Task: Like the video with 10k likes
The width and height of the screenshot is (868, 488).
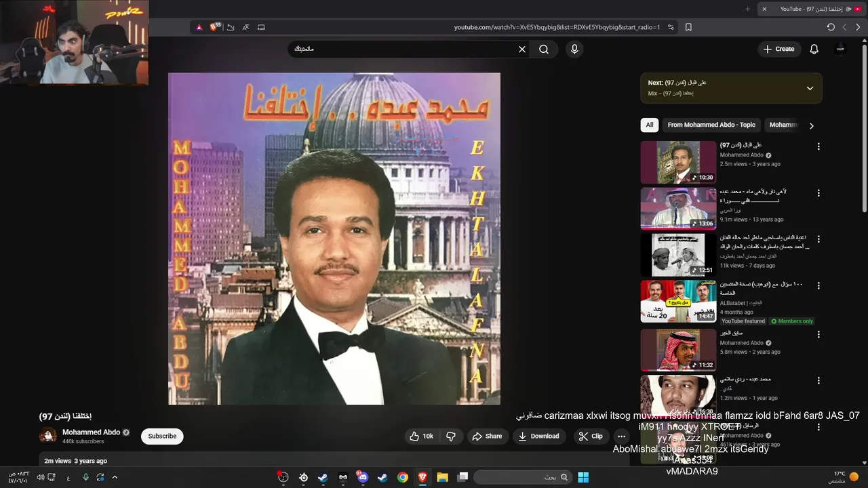Action: tap(421, 436)
